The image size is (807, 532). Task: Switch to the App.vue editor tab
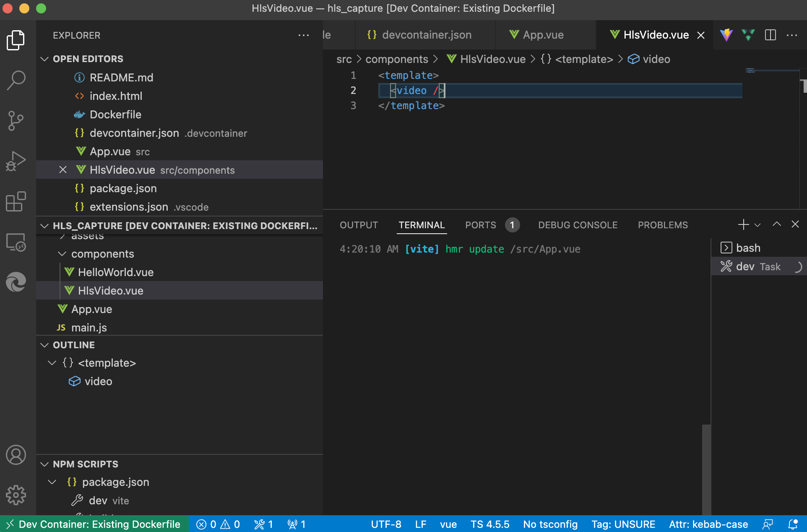[x=543, y=35]
